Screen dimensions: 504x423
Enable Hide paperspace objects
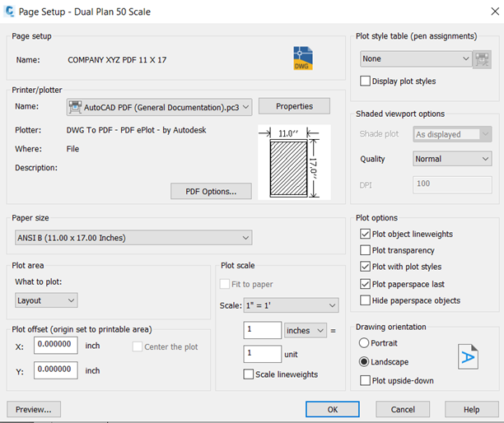pyautogui.click(x=365, y=300)
